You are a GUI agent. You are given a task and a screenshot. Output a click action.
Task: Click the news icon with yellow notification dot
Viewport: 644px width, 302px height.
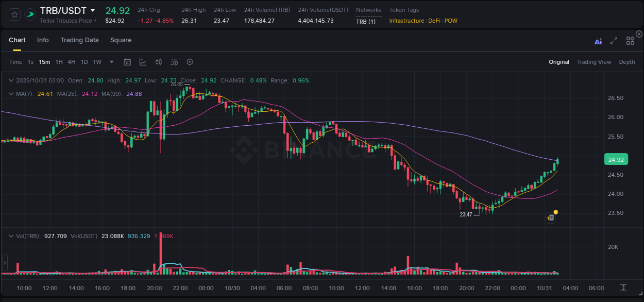(550, 217)
